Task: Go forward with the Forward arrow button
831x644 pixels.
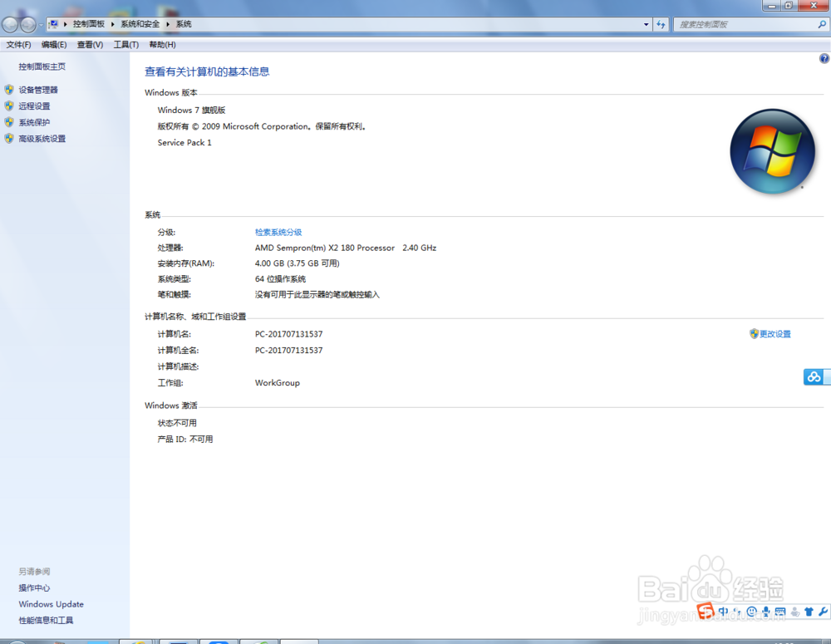Action: tap(27, 24)
